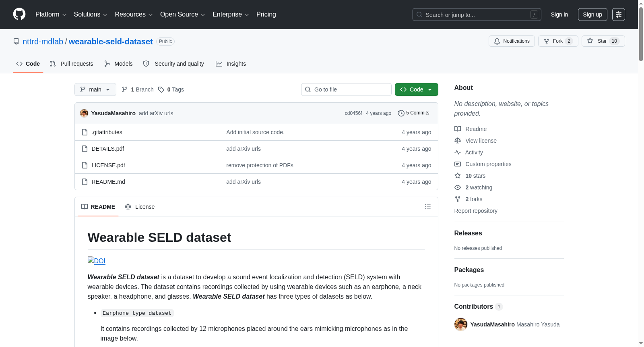The width and height of the screenshot is (644, 347).
Task: Click file icon next to .gitattributes
Action: [x=85, y=132]
